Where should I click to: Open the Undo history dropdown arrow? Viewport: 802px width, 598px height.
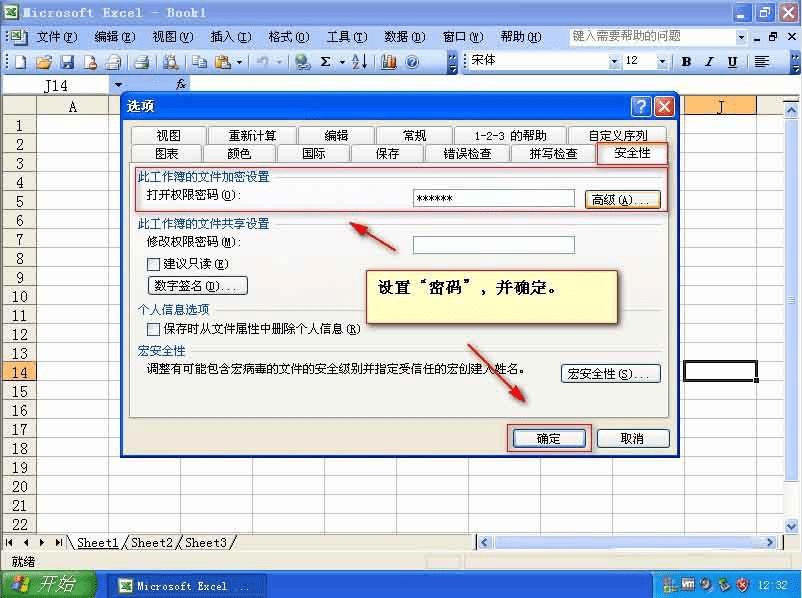pyautogui.click(x=279, y=62)
